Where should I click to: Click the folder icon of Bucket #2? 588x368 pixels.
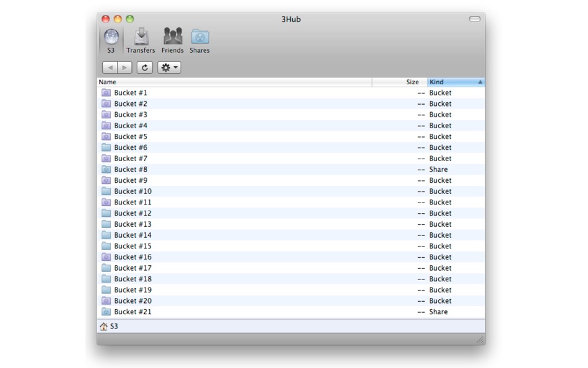point(106,103)
